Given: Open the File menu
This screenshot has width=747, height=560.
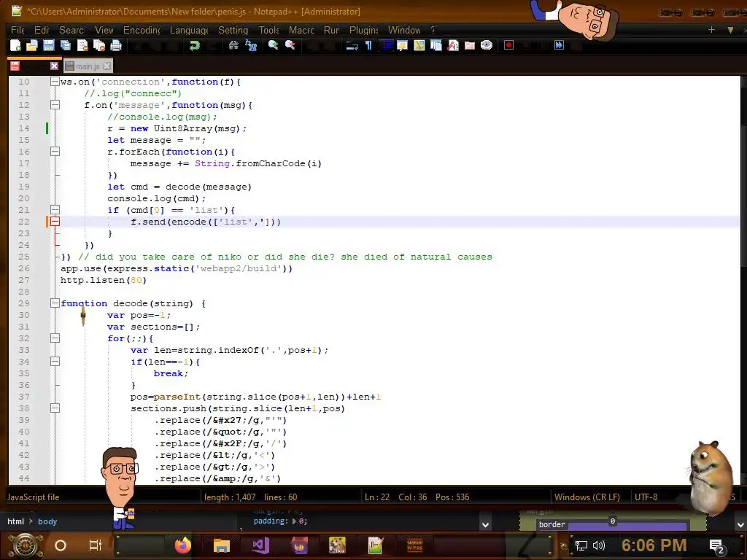Looking at the screenshot, I should point(18,30).
